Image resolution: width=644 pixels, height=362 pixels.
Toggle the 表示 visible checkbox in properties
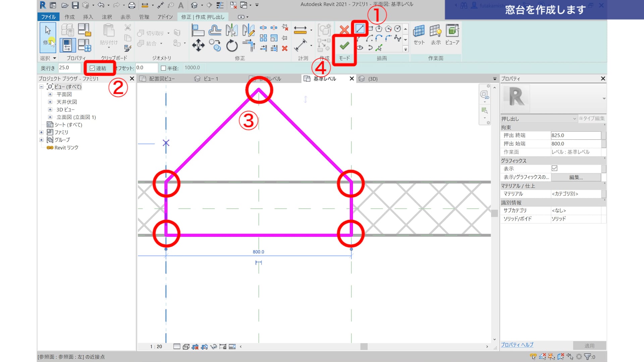(554, 168)
